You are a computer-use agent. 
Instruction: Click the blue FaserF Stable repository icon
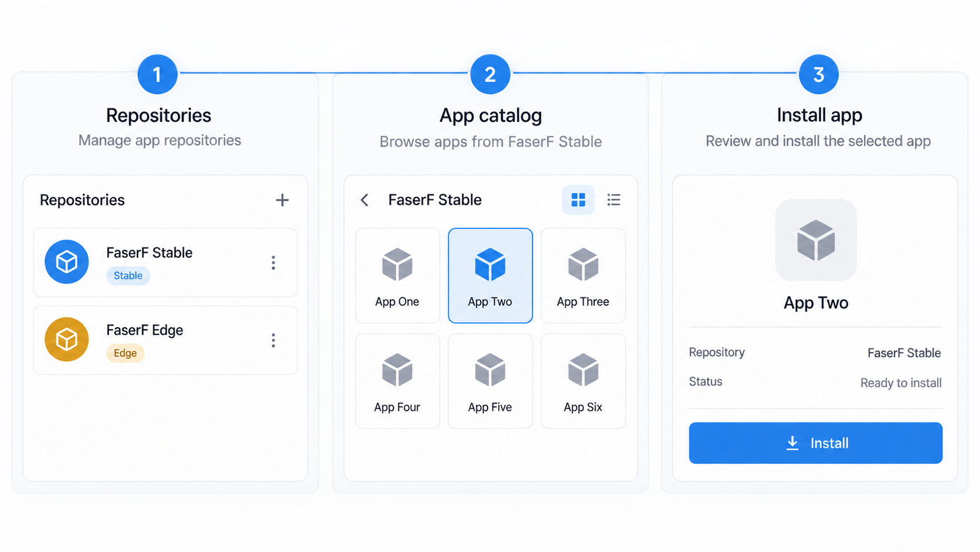pos(67,262)
